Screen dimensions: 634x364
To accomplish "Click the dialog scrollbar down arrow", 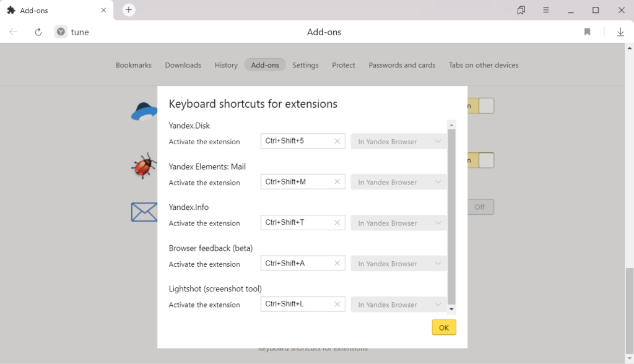I will (451, 309).
